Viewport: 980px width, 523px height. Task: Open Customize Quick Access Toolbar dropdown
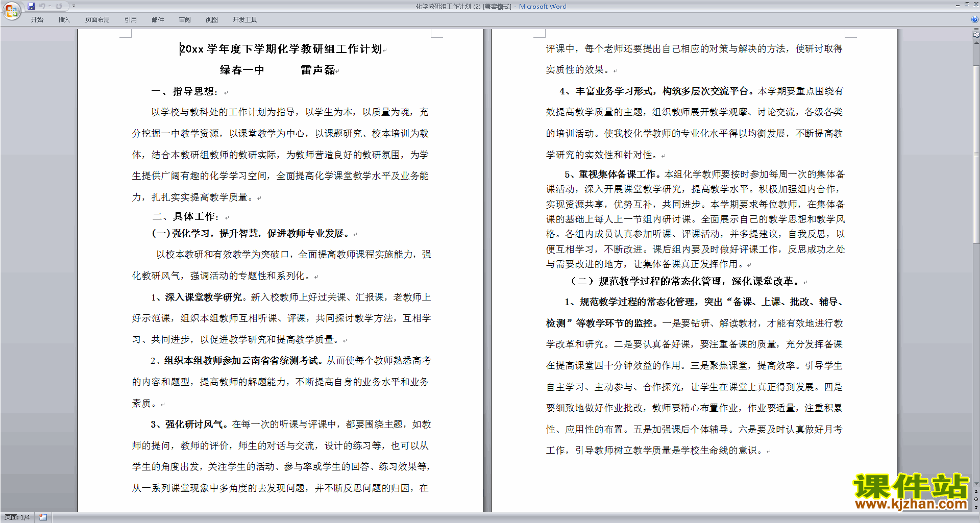click(x=73, y=6)
